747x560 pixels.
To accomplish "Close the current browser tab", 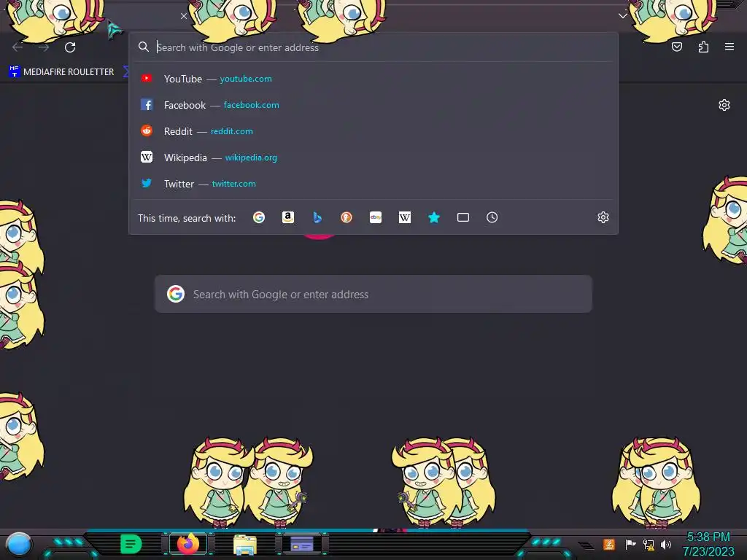I will [184, 16].
